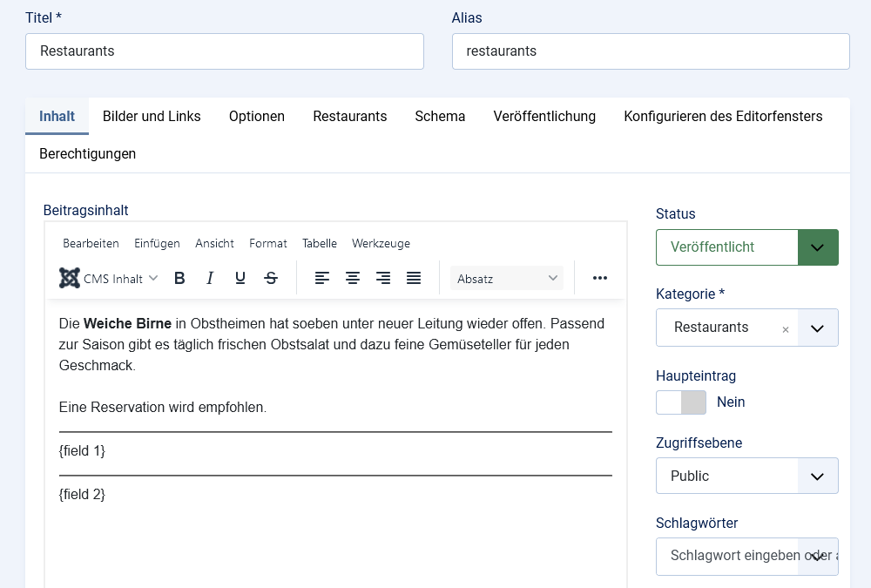Image resolution: width=871 pixels, height=588 pixels.
Task: Click into the Alias input field
Action: pos(651,51)
